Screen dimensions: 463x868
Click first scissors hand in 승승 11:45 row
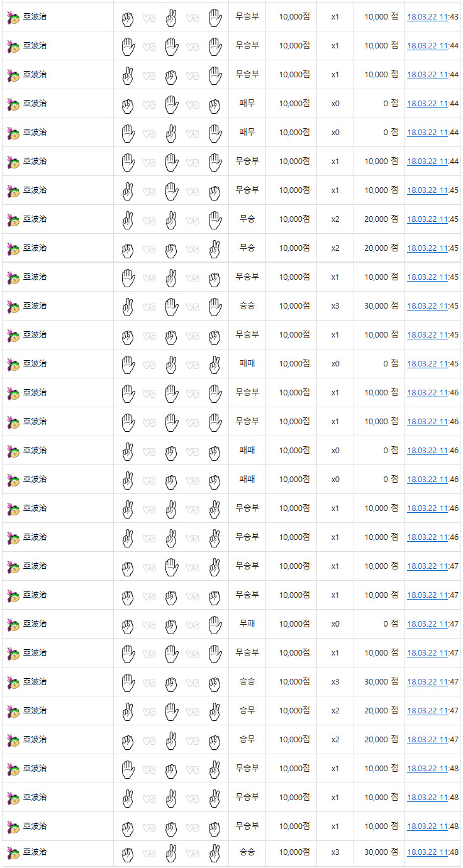click(128, 307)
